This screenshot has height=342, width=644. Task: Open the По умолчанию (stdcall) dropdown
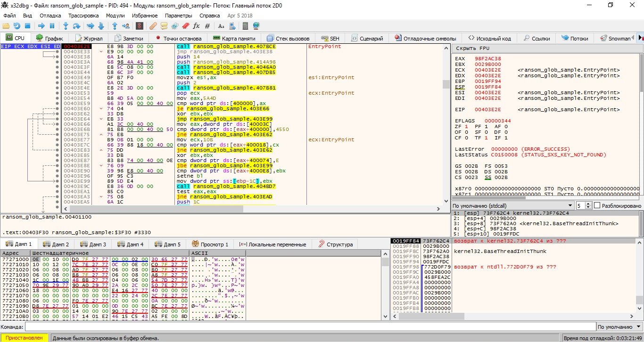click(513, 206)
